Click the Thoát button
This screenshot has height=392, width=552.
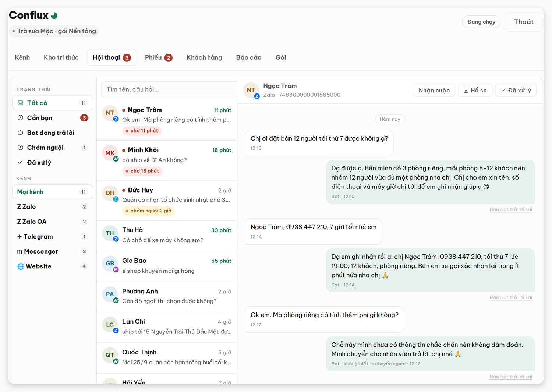coord(524,22)
